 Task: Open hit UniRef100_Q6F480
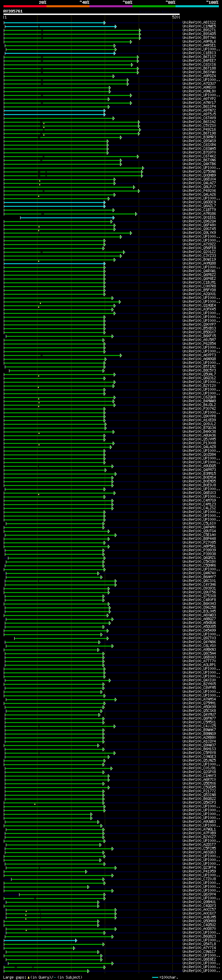(x=199, y=225)
